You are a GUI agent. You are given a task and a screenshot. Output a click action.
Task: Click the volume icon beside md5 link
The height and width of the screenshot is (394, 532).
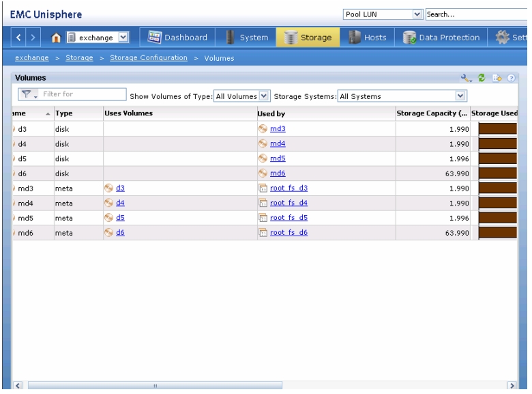[x=263, y=158]
